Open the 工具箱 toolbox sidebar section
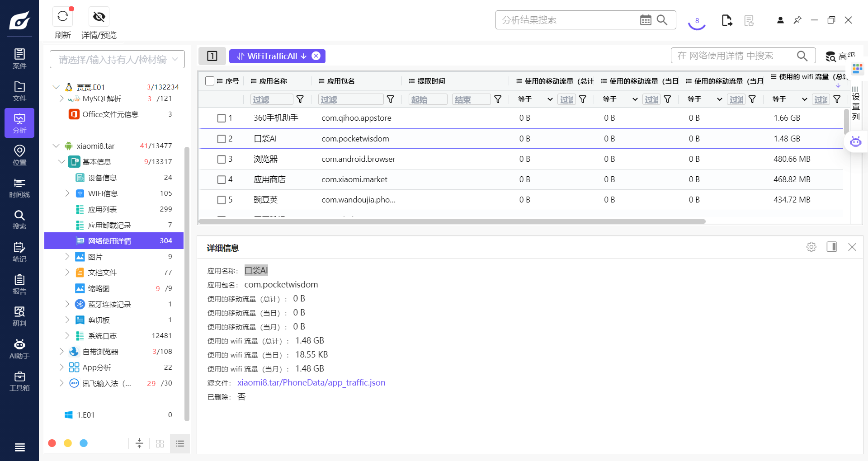The width and height of the screenshot is (868, 461). pos(19,381)
